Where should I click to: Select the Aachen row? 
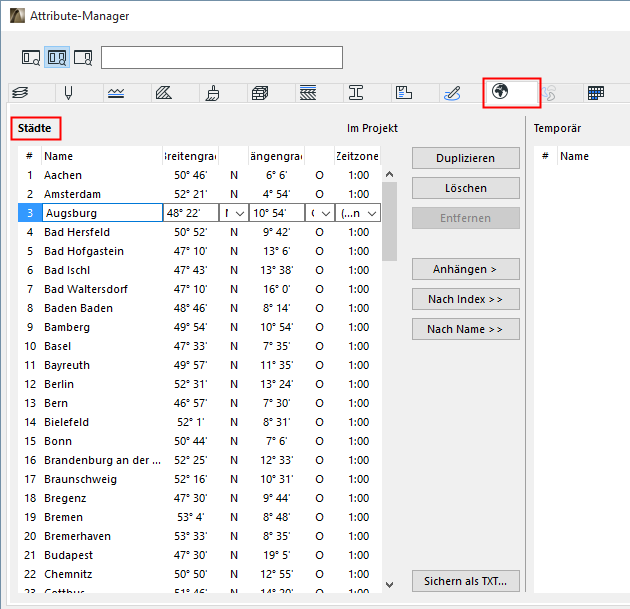coord(199,175)
